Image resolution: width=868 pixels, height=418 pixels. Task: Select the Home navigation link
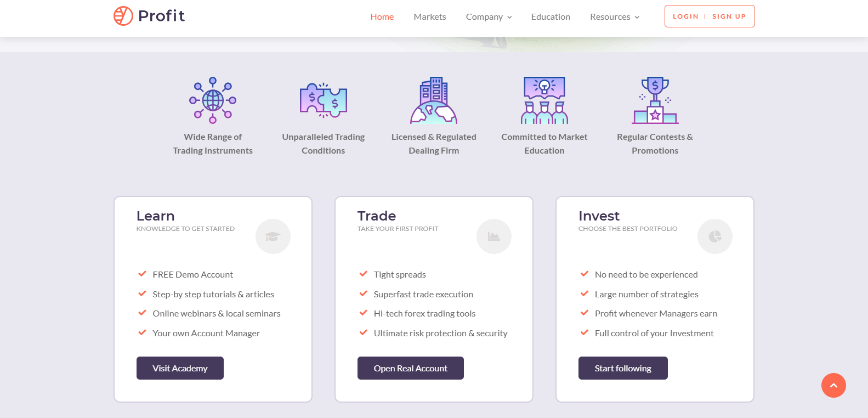[382, 17]
